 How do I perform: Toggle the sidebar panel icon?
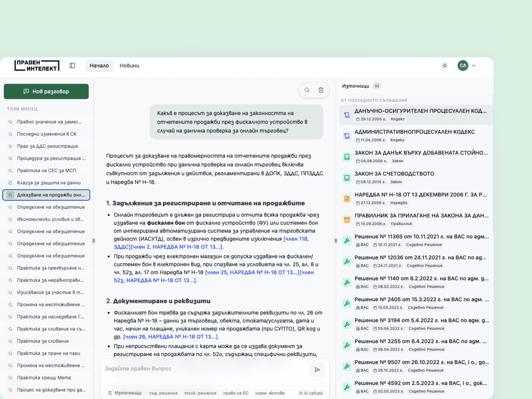(x=72, y=66)
